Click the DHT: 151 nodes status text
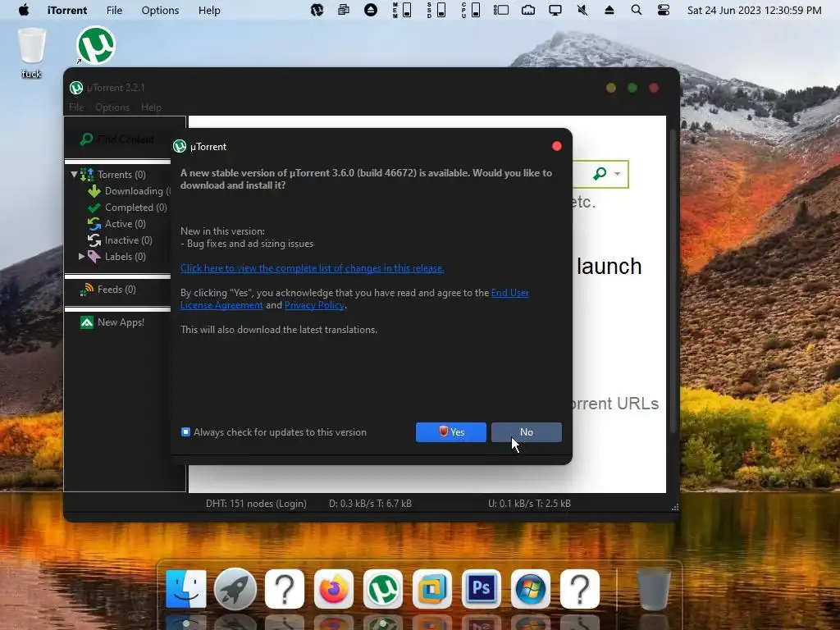 pyautogui.click(x=256, y=503)
